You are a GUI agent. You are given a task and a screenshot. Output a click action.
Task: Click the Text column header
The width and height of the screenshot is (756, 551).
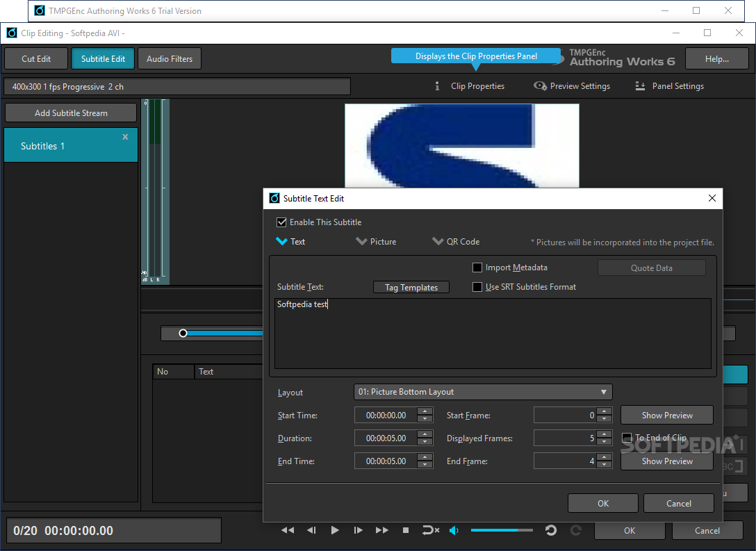click(229, 372)
